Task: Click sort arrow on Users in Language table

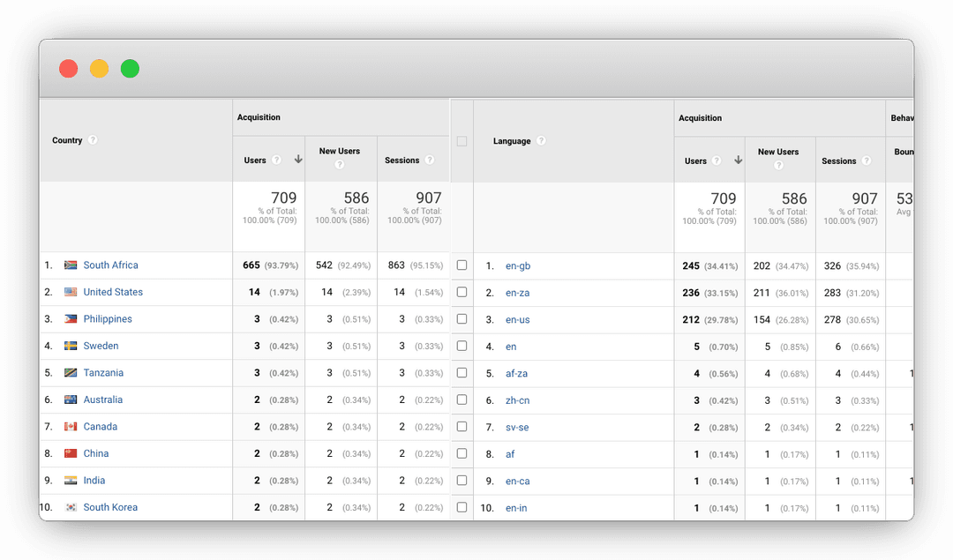Action: (x=738, y=160)
